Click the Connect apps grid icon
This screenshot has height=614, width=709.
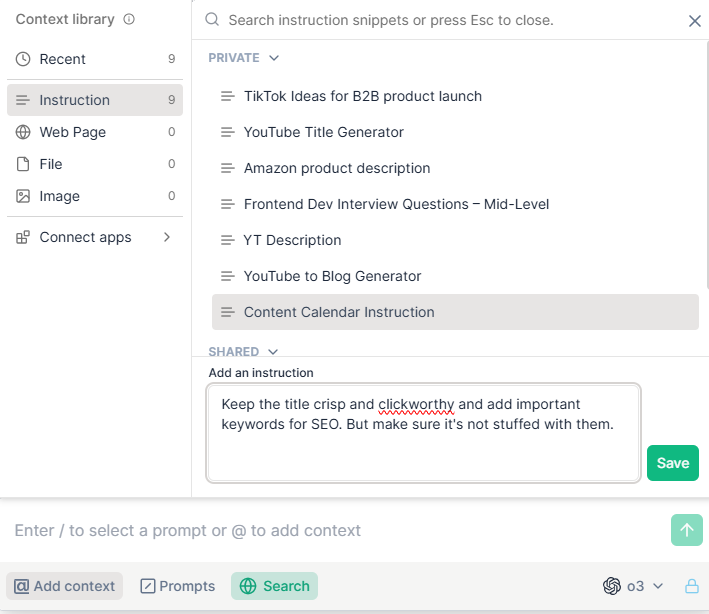(x=23, y=237)
